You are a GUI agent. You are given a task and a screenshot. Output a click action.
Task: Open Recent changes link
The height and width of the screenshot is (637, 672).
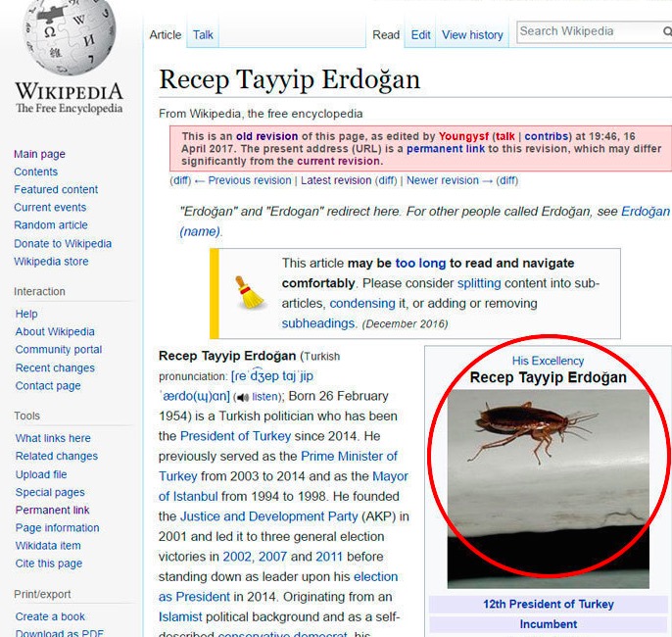pos(55,367)
